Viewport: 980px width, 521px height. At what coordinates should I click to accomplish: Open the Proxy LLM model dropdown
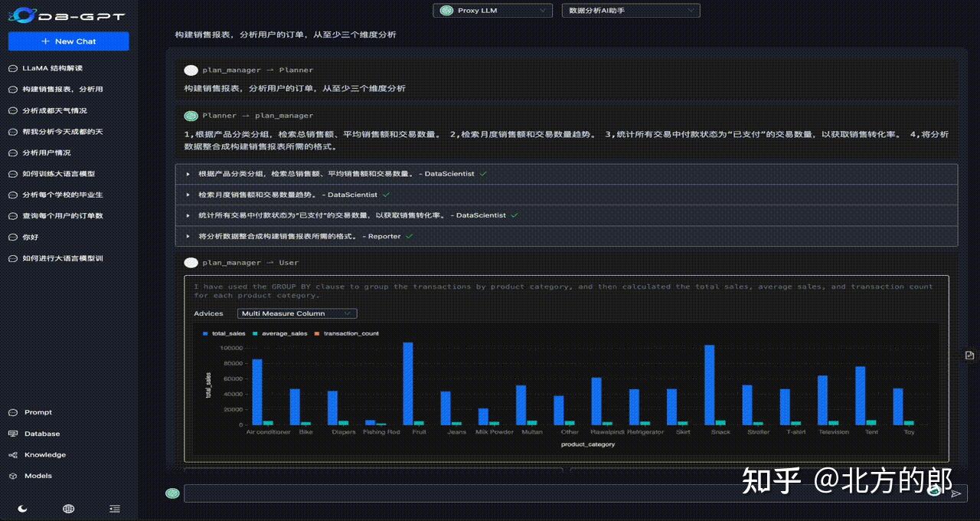pos(492,11)
